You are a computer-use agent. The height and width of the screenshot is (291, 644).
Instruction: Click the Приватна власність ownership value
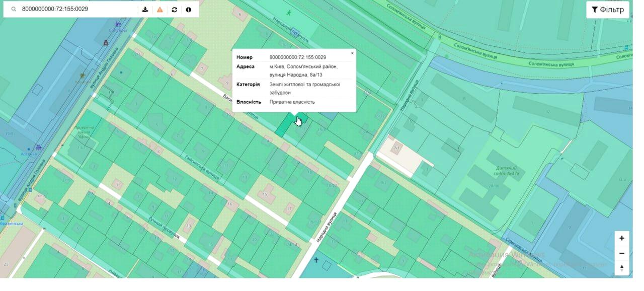click(292, 102)
